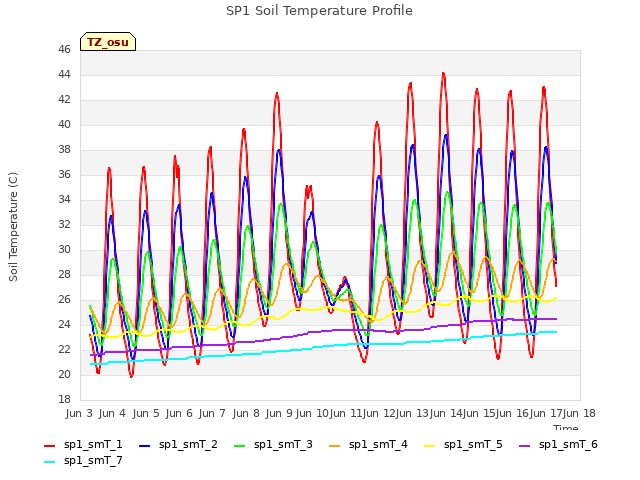Click the Soil Temperature (C) axis label
Viewport: 640px width, 480px height.
(x=13, y=227)
